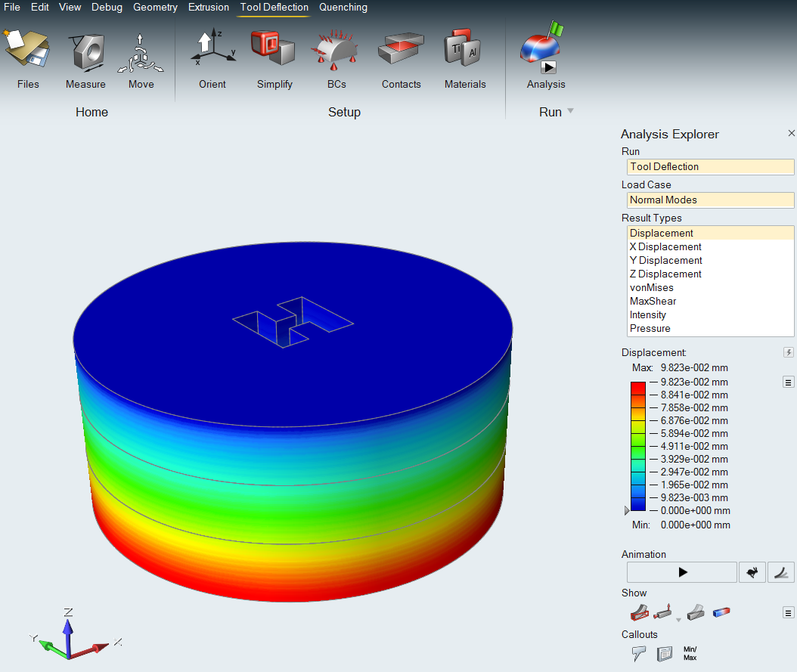Expand the Run group dropdown arrow

coord(571,111)
